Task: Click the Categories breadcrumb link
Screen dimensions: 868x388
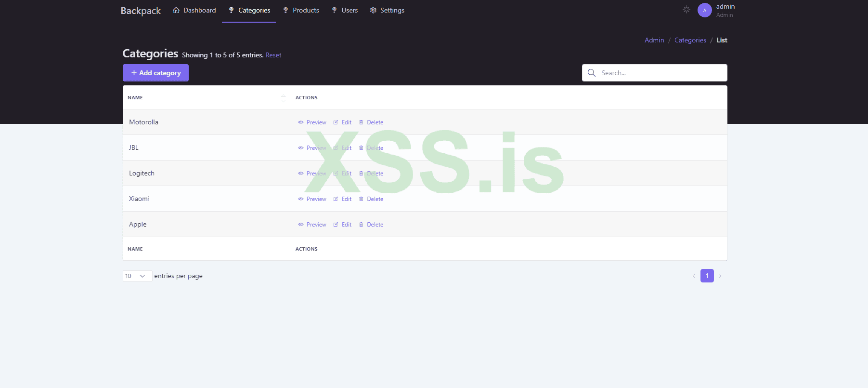Action: click(690, 40)
